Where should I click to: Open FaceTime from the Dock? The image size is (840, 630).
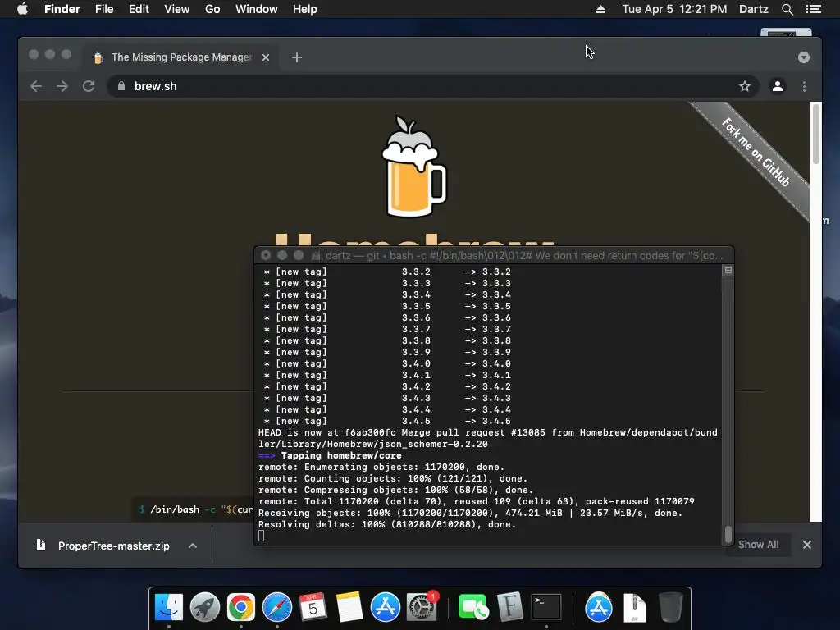point(473,607)
